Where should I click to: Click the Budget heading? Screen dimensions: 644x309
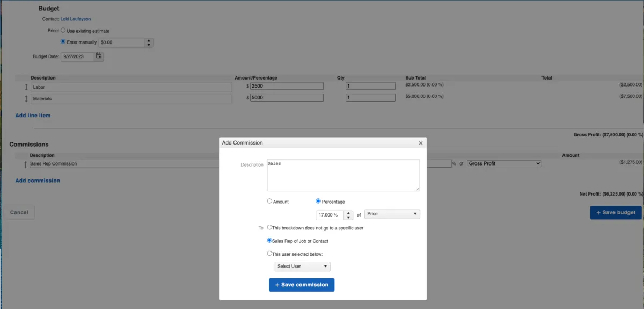[49, 9]
